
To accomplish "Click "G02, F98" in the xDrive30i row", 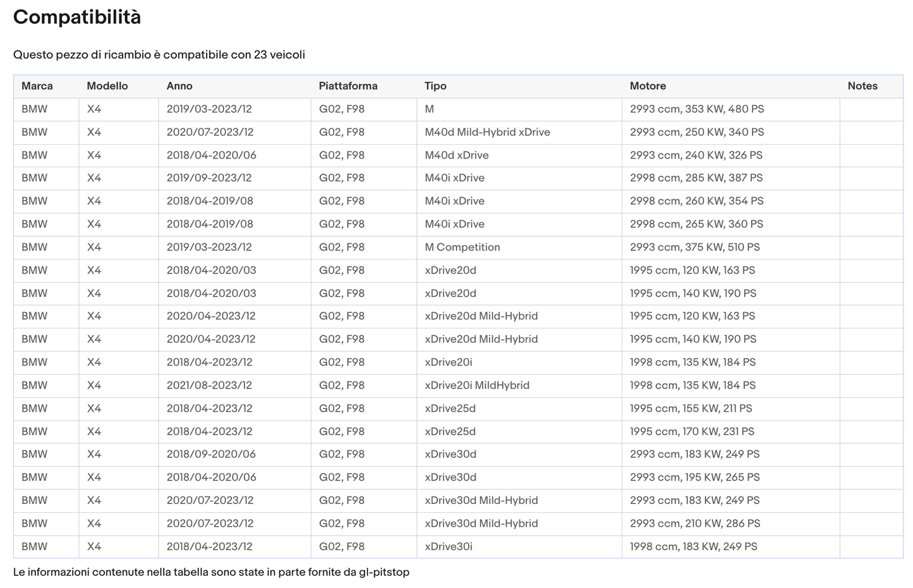I will 342,547.
